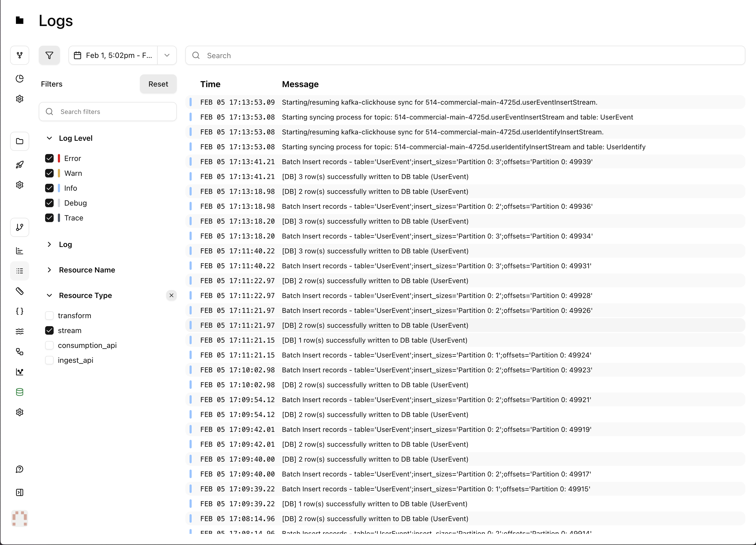Screen dimensions: 756x545
Task: Open the date range dropdown chevron
Action: [167, 55]
